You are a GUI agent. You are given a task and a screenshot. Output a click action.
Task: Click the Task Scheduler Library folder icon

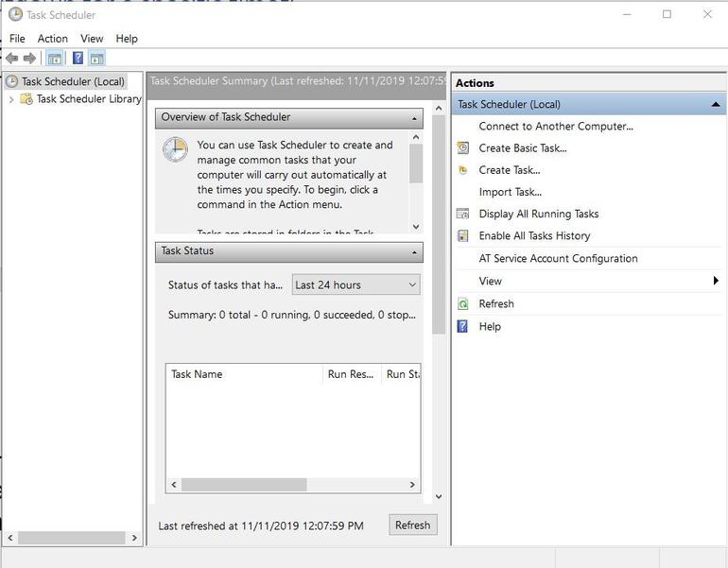(x=26, y=99)
